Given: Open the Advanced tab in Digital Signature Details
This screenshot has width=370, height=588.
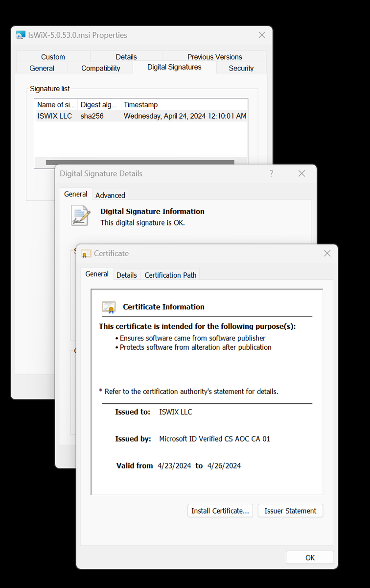Looking at the screenshot, I should [110, 195].
